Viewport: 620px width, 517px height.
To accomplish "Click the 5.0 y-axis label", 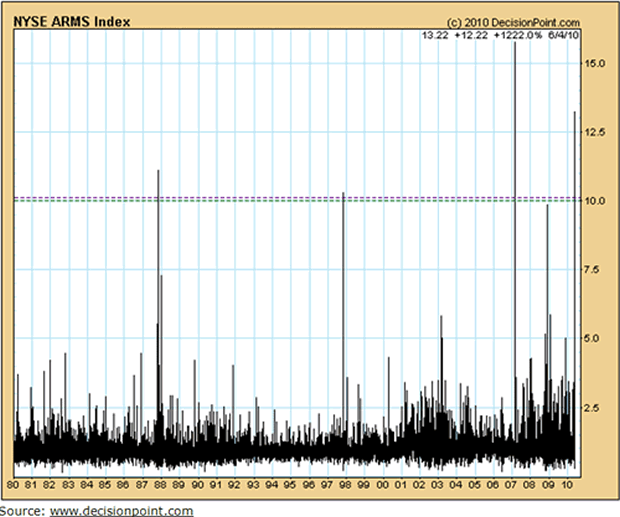I will coord(594,338).
